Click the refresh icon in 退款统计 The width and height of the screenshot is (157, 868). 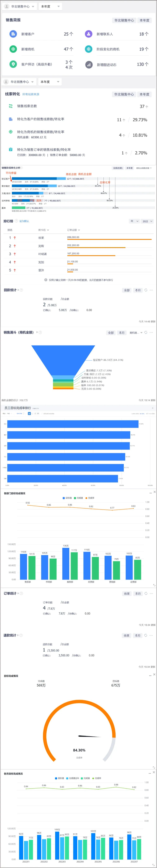tap(146, 635)
